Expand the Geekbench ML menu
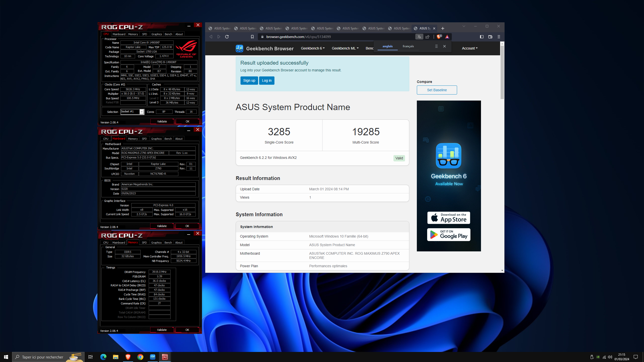Image resolution: width=644 pixels, height=362 pixels. [x=345, y=48]
